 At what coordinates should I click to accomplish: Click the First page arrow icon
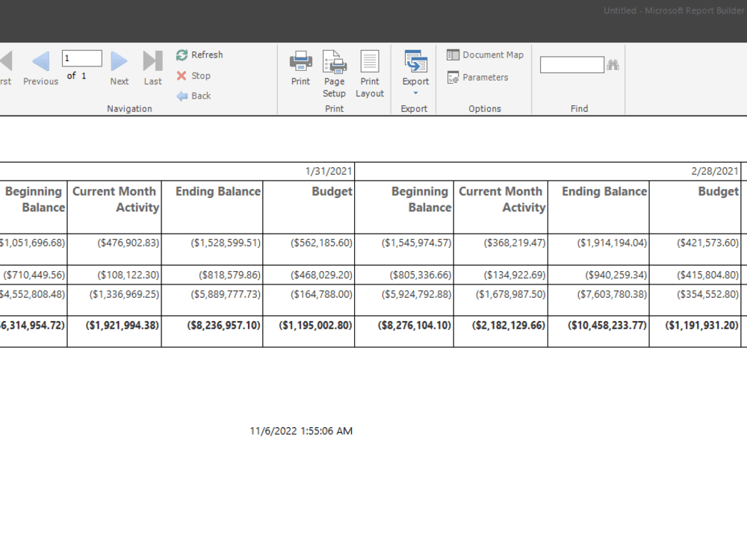(x=6, y=61)
